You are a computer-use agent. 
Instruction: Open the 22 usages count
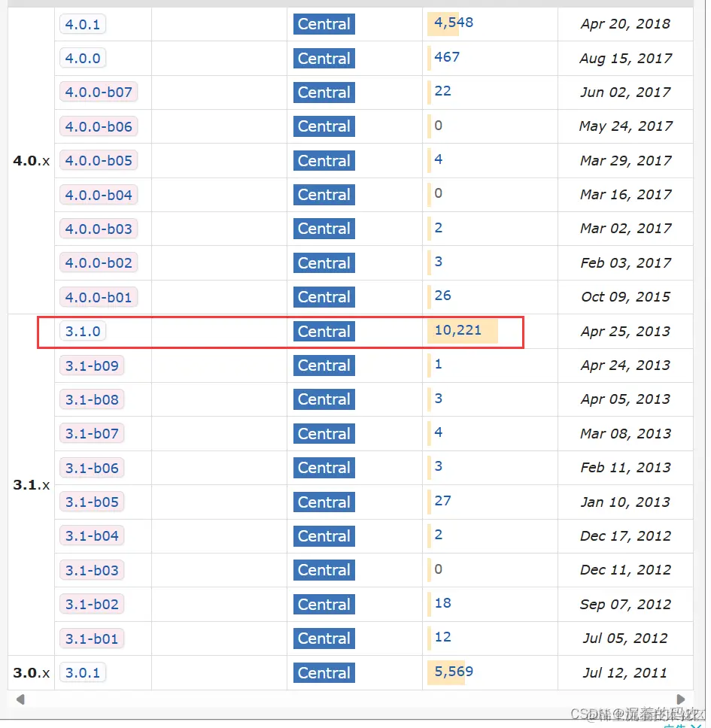[x=442, y=90]
